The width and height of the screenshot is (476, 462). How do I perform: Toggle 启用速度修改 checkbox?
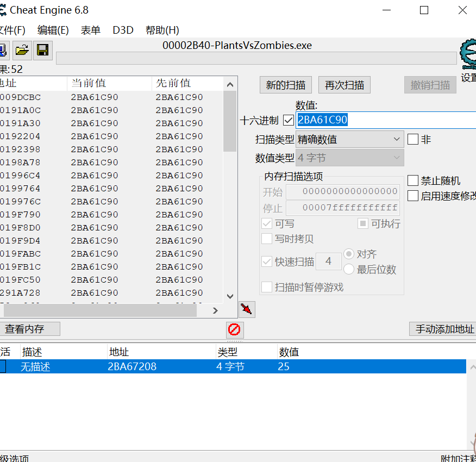pyautogui.click(x=413, y=196)
